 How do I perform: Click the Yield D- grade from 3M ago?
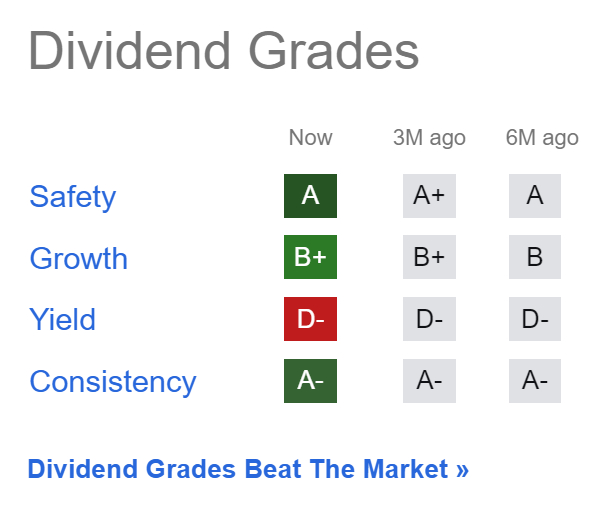(x=429, y=320)
